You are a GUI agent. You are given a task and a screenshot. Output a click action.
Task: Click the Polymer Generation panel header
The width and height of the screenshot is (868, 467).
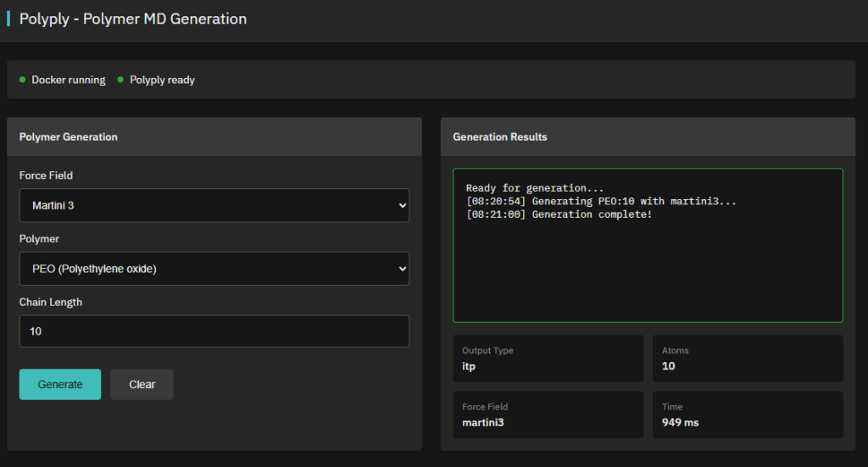pos(69,136)
